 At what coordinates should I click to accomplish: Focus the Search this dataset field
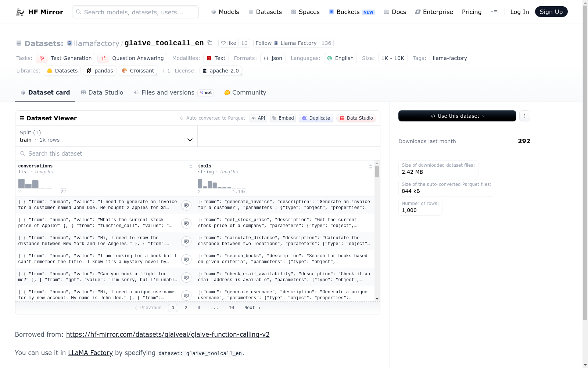[x=198, y=153]
